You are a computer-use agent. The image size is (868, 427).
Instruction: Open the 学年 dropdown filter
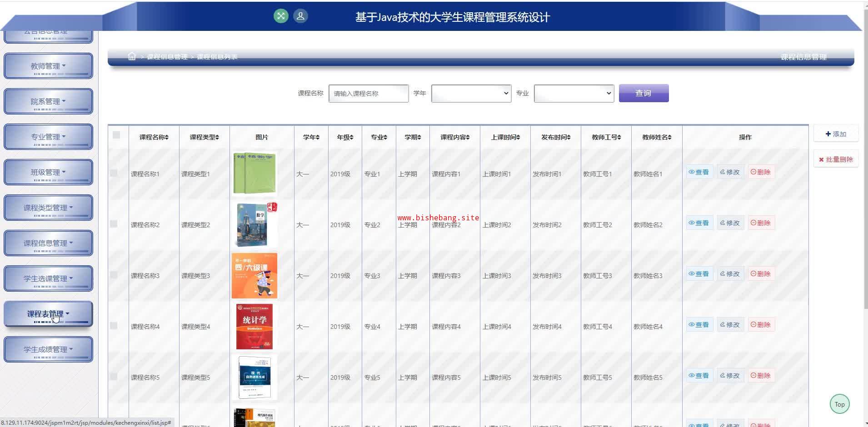(x=471, y=93)
